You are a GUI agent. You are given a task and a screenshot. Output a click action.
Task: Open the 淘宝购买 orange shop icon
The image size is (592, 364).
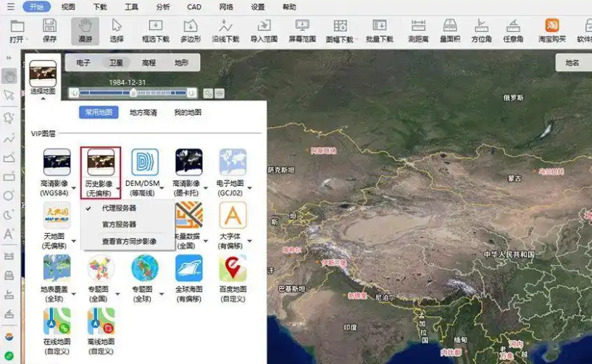point(552,25)
